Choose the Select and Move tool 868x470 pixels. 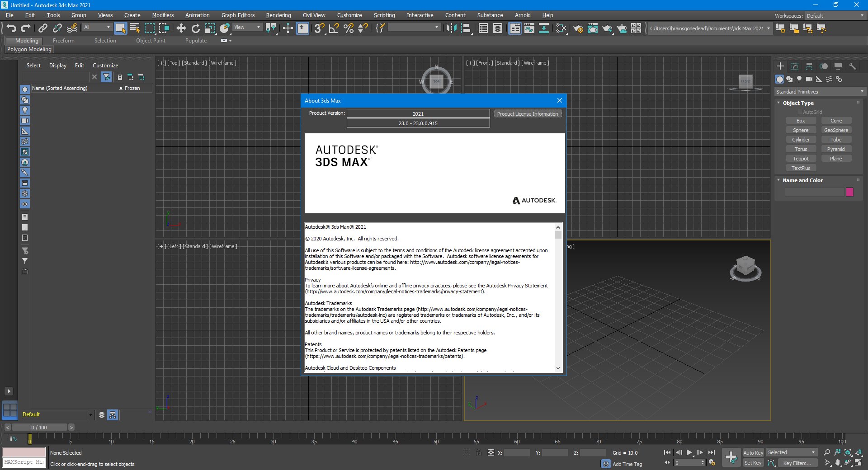pyautogui.click(x=181, y=28)
